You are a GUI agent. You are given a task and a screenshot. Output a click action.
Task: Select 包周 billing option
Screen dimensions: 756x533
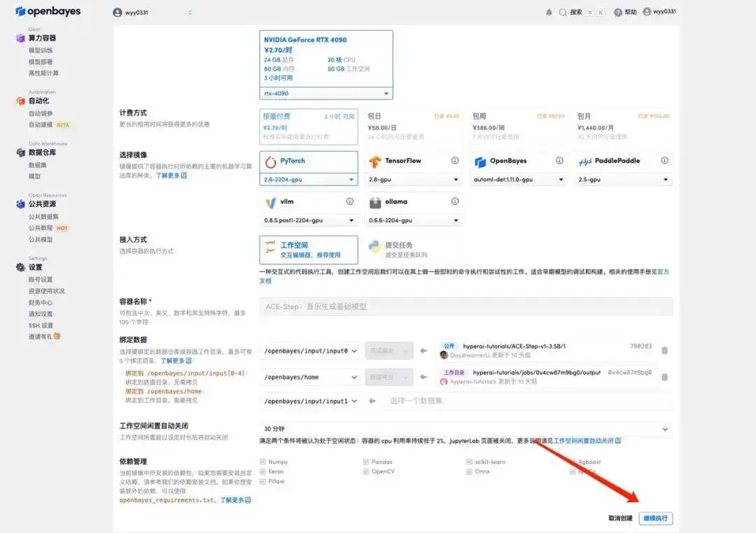518,127
